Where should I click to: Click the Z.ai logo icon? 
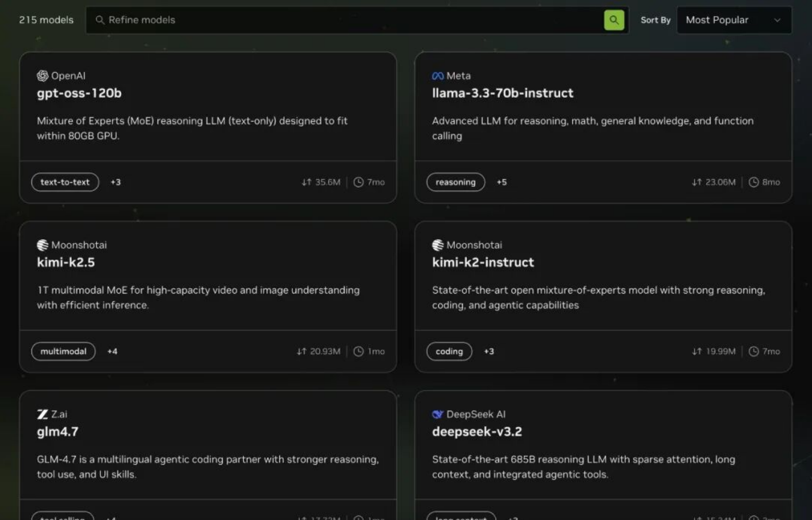tap(43, 414)
